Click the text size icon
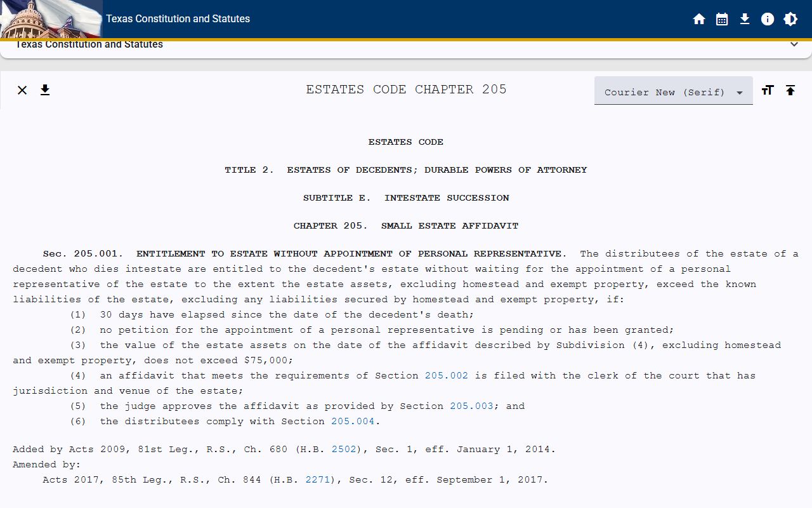Screen dimensions: 812x508 point(768,90)
